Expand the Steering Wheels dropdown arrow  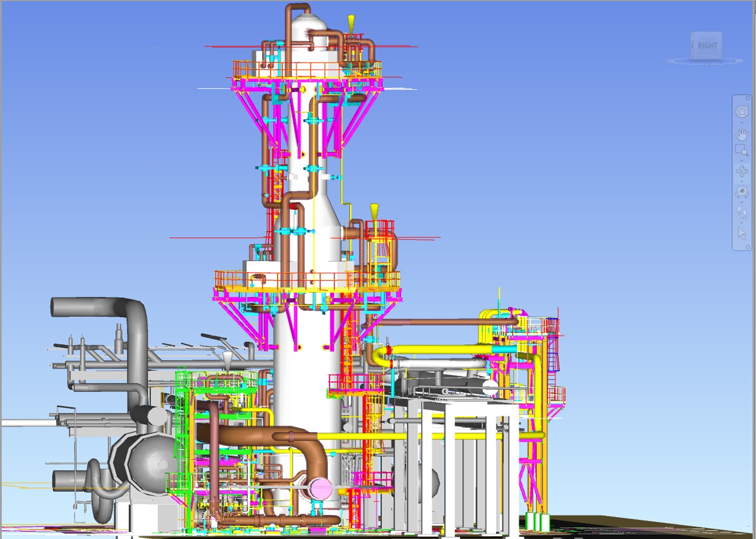(742, 123)
